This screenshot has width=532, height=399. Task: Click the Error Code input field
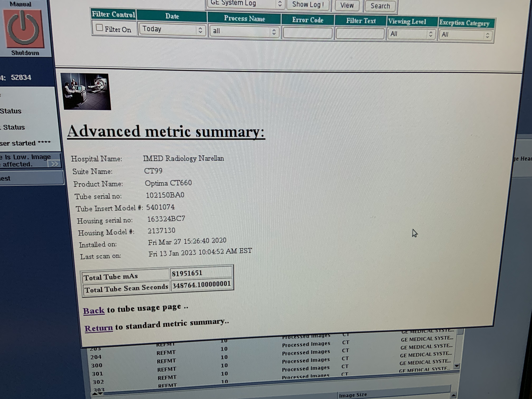point(308,33)
